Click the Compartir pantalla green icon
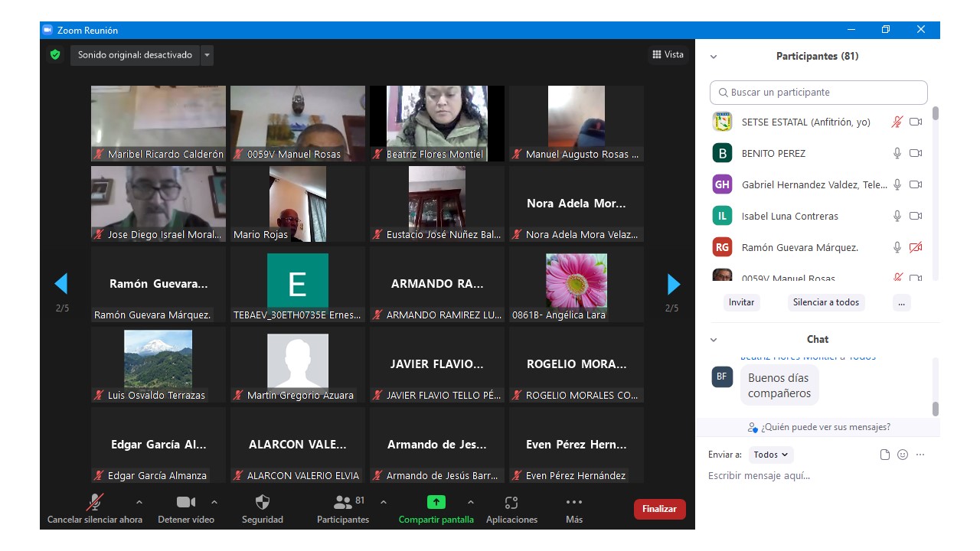The width and height of the screenshot is (980, 551). pyautogui.click(x=436, y=503)
